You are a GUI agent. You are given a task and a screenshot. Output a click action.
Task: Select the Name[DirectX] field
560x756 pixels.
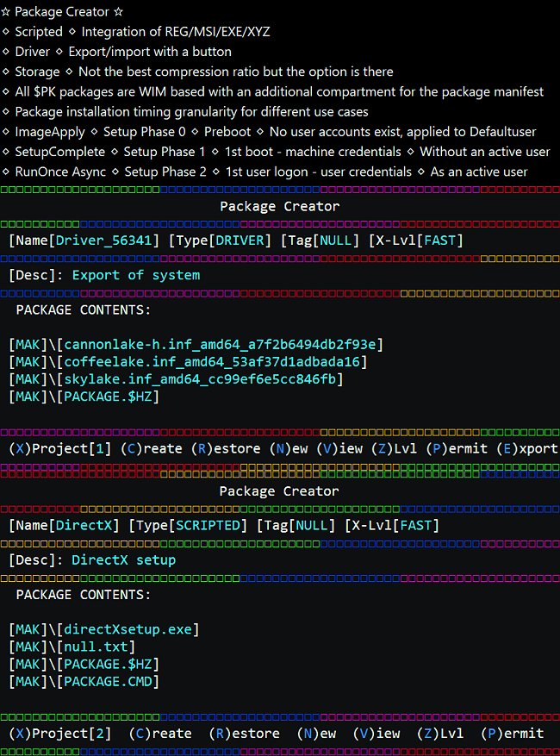(x=64, y=525)
